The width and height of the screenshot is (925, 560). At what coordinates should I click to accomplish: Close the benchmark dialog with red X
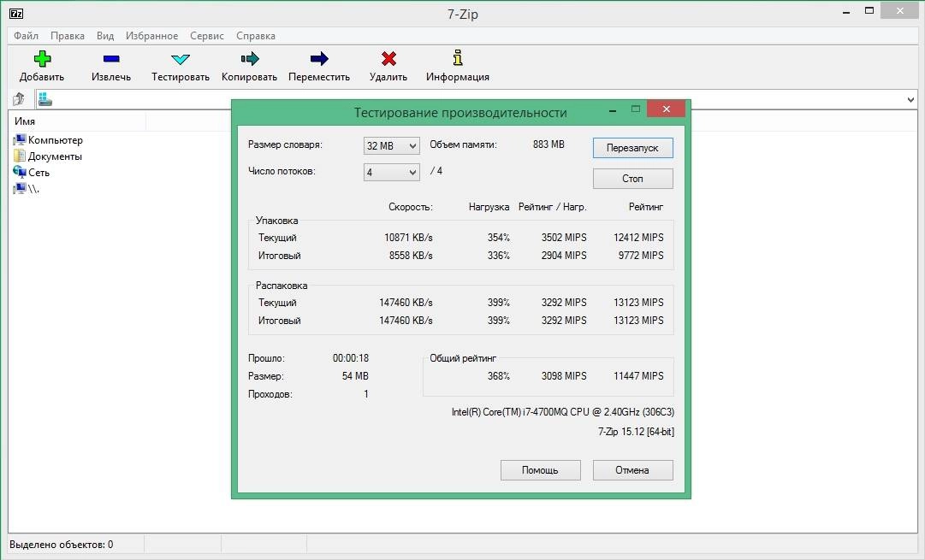tap(666, 109)
